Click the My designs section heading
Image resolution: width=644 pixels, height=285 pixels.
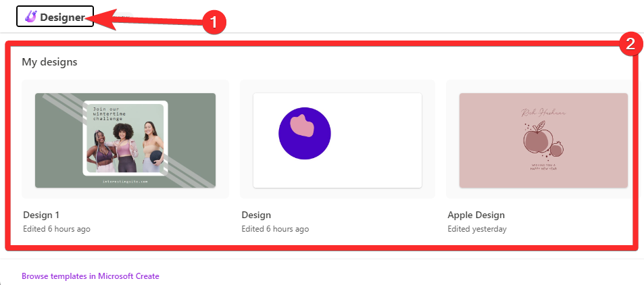coord(49,62)
